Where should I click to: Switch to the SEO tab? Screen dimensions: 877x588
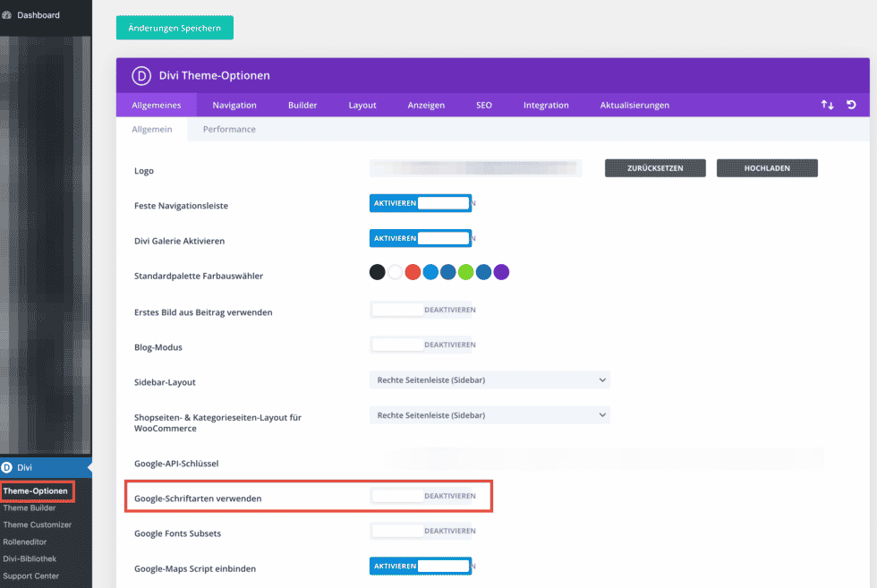click(484, 106)
